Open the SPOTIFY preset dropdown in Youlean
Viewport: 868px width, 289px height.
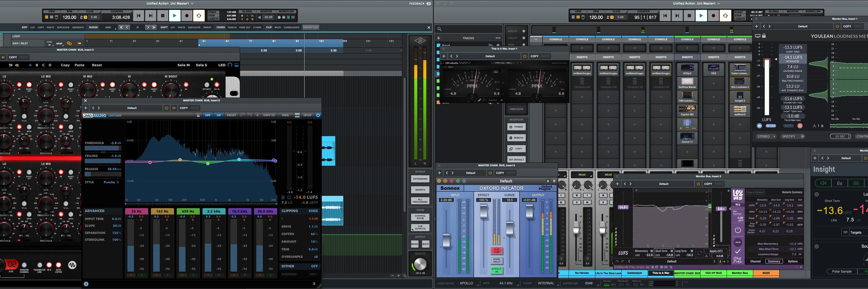792,137
